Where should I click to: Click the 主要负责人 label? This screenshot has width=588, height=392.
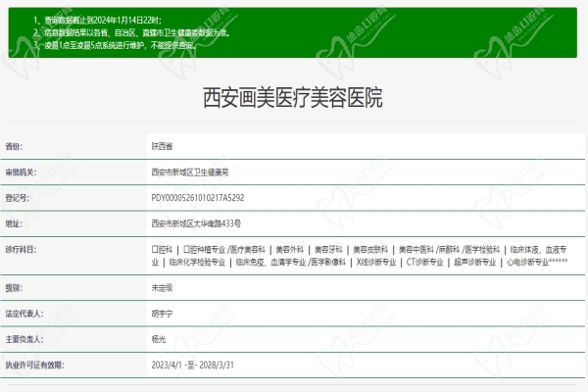pos(24,339)
